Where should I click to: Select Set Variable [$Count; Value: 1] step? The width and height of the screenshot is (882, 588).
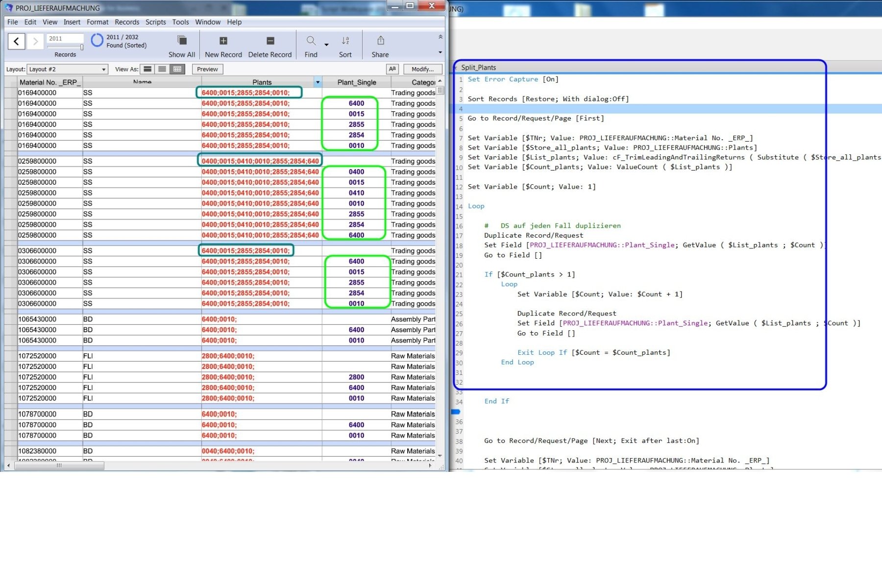(x=532, y=187)
